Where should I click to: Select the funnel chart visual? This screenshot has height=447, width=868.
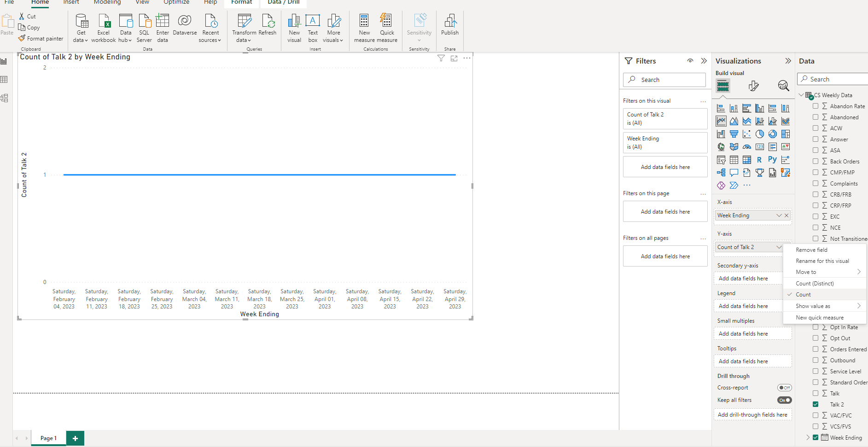[x=734, y=134]
